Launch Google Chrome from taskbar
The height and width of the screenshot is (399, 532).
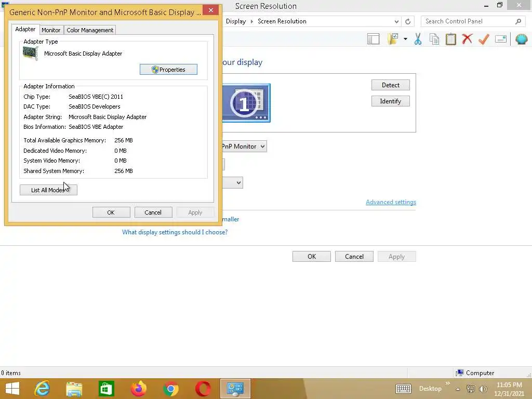170,389
